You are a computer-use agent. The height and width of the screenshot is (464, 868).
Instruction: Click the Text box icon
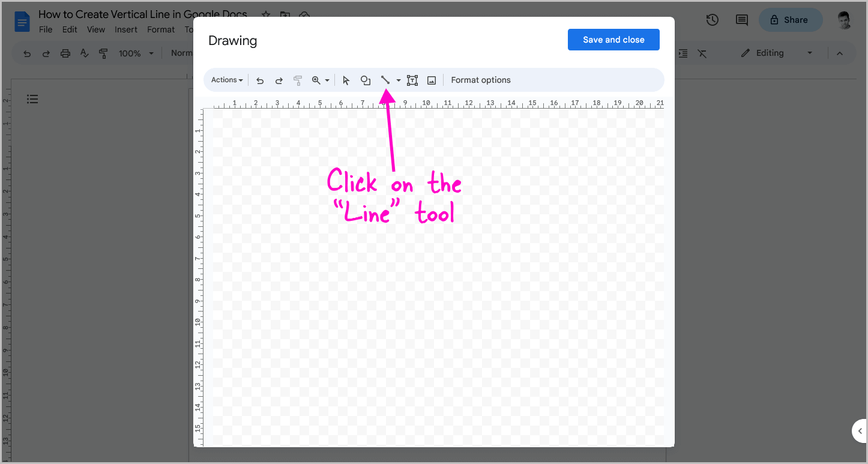coord(412,80)
